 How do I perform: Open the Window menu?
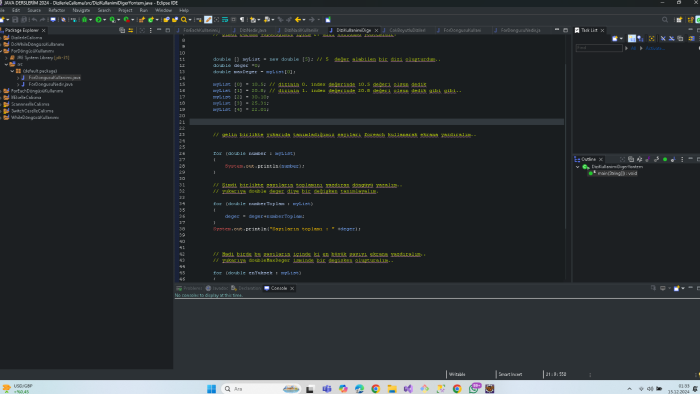coord(163,10)
